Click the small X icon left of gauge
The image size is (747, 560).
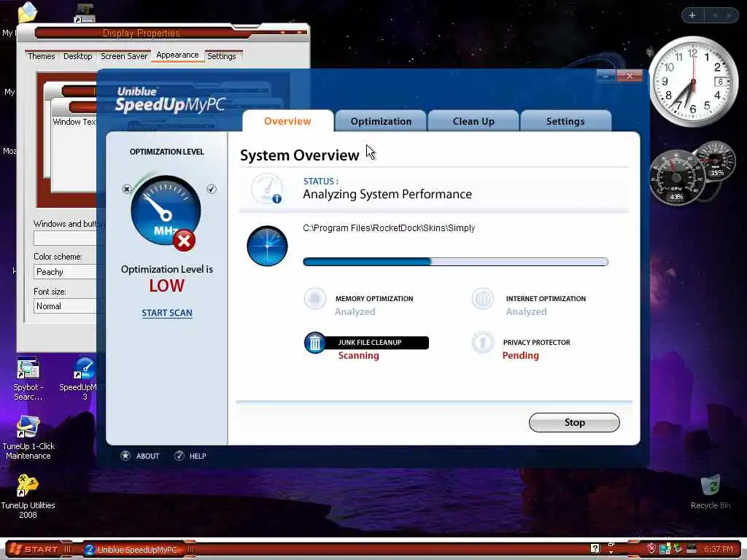coord(127,189)
